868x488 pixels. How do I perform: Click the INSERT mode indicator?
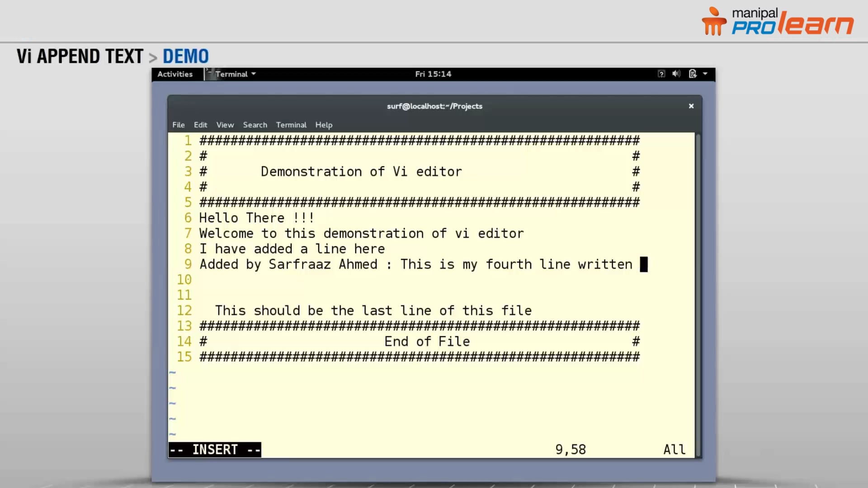tap(214, 449)
